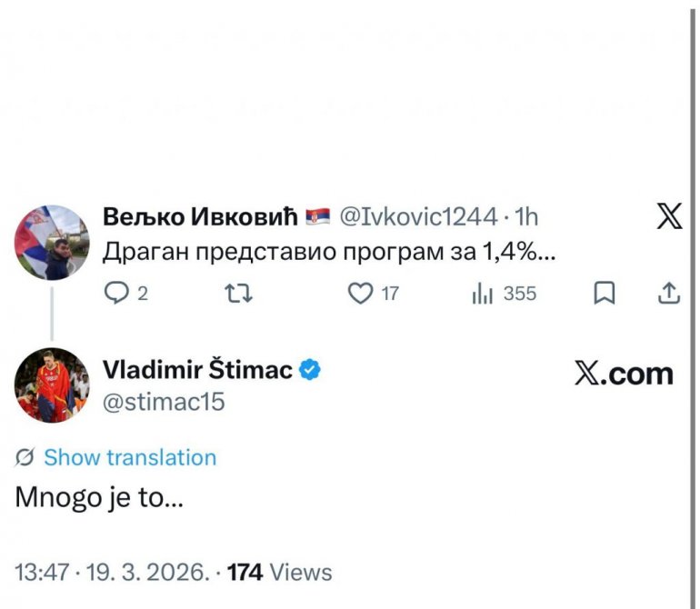The image size is (700, 609).
Task: Click the Serbian flag emoji in name
Action: click(317, 217)
